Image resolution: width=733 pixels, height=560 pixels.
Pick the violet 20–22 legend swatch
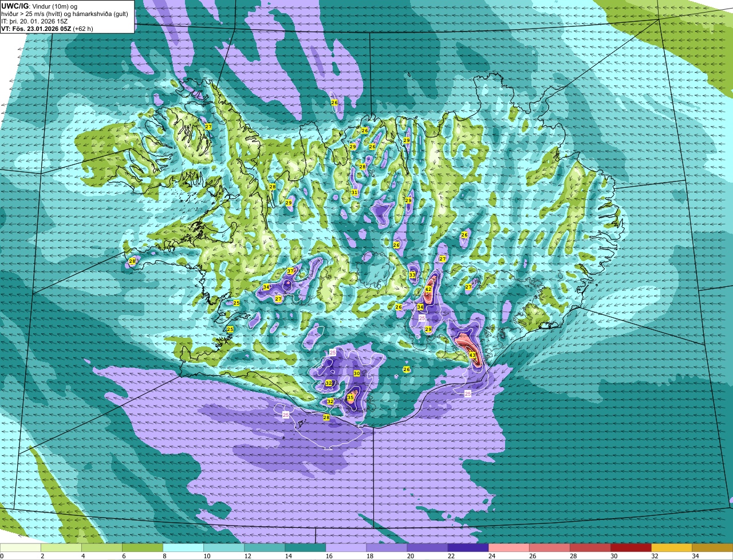point(427,548)
